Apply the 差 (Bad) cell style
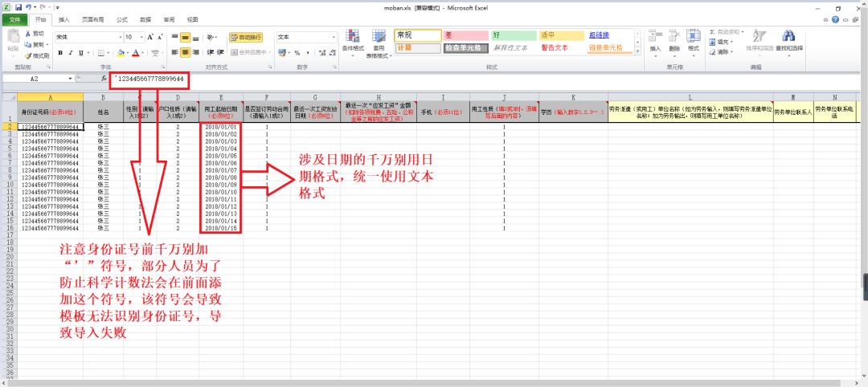This screenshot has width=868, height=387. coord(465,35)
